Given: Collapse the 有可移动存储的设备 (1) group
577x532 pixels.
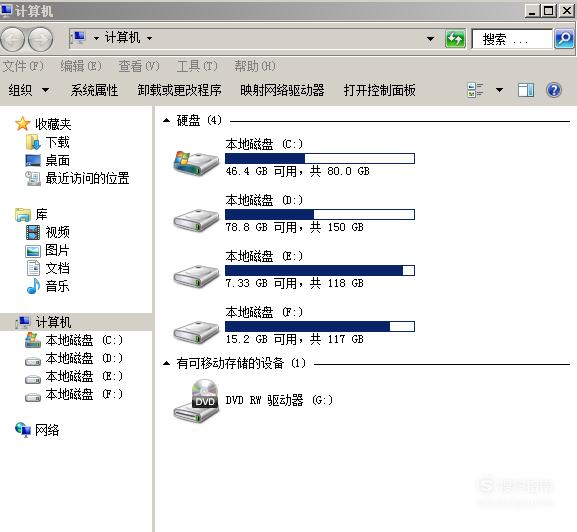Looking at the screenshot, I should pyautogui.click(x=167, y=363).
